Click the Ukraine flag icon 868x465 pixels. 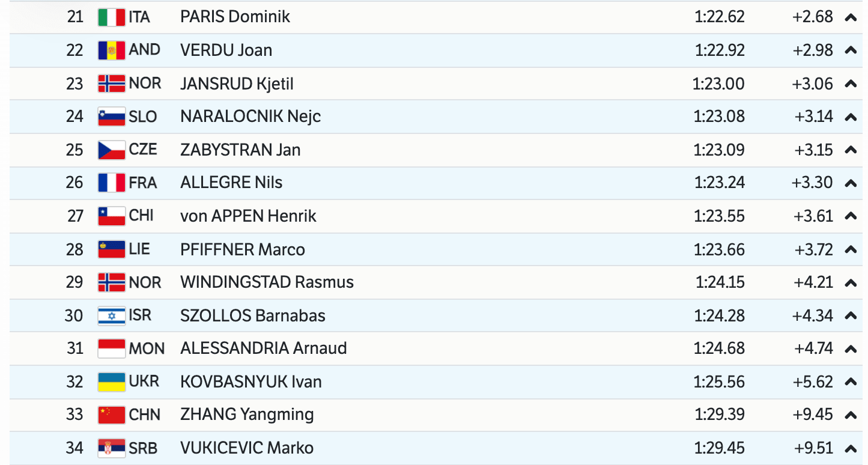coord(111,381)
